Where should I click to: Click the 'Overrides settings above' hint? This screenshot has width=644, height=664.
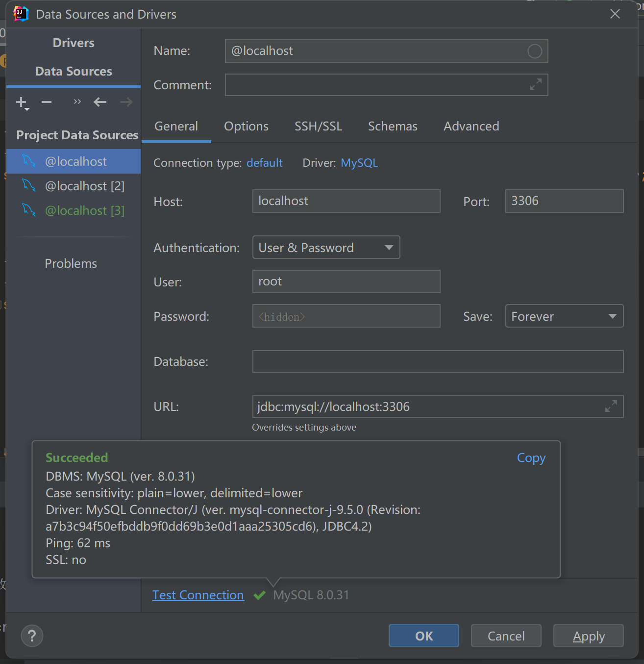[304, 427]
